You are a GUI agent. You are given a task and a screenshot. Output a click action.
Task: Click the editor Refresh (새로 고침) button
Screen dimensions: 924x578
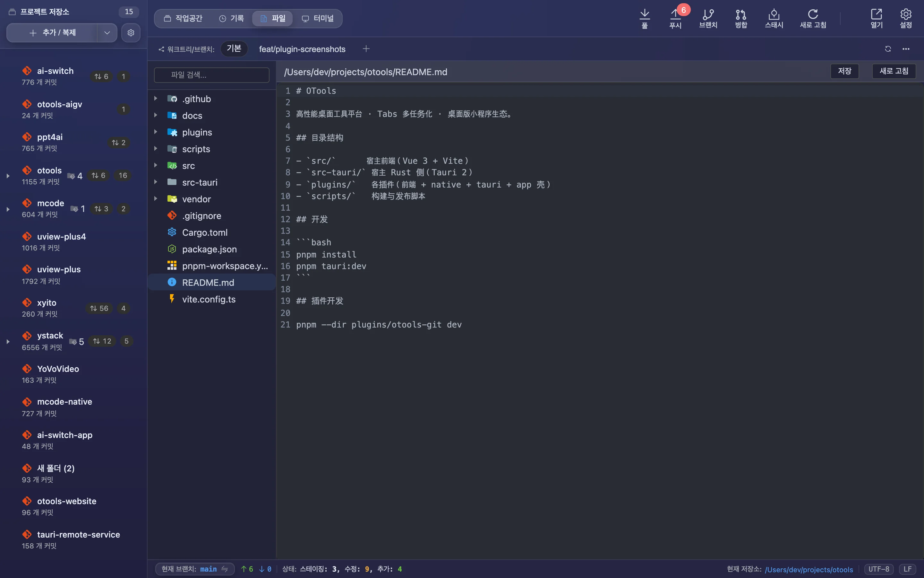894,71
